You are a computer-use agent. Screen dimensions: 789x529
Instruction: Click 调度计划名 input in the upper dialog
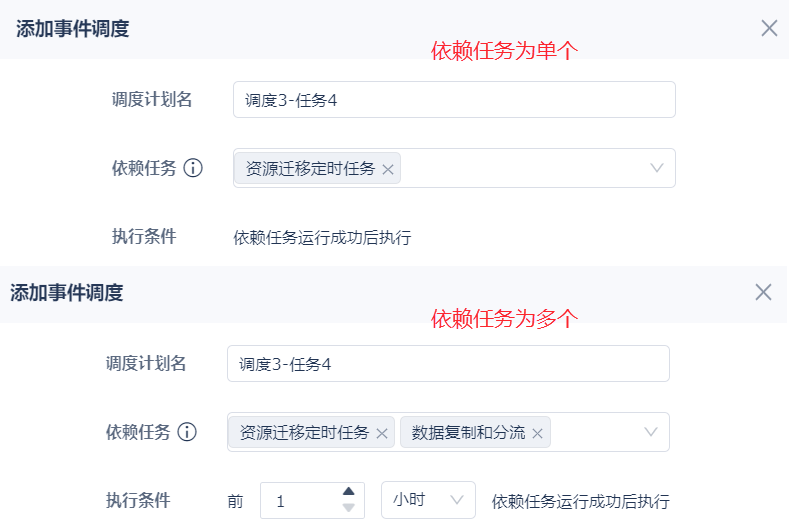tap(454, 100)
